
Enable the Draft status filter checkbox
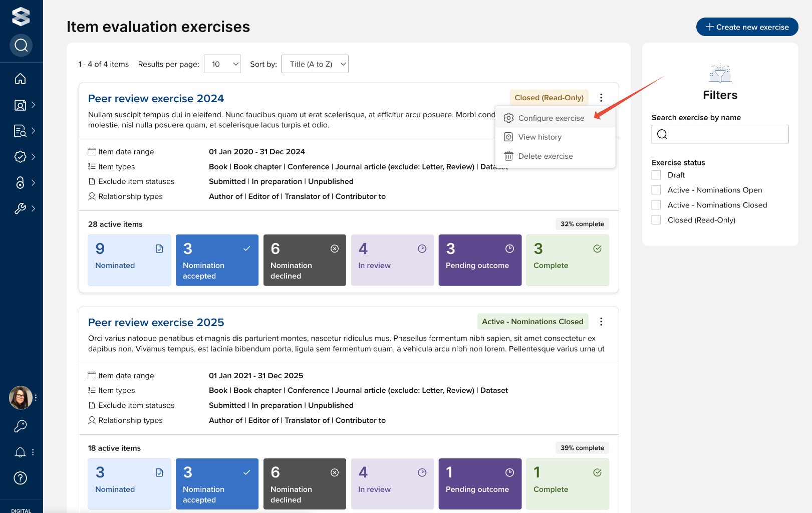point(656,175)
